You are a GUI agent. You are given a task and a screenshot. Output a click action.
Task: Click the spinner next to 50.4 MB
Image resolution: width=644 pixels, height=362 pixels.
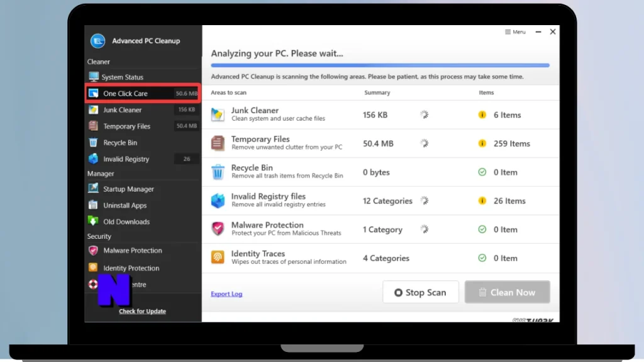425,143
